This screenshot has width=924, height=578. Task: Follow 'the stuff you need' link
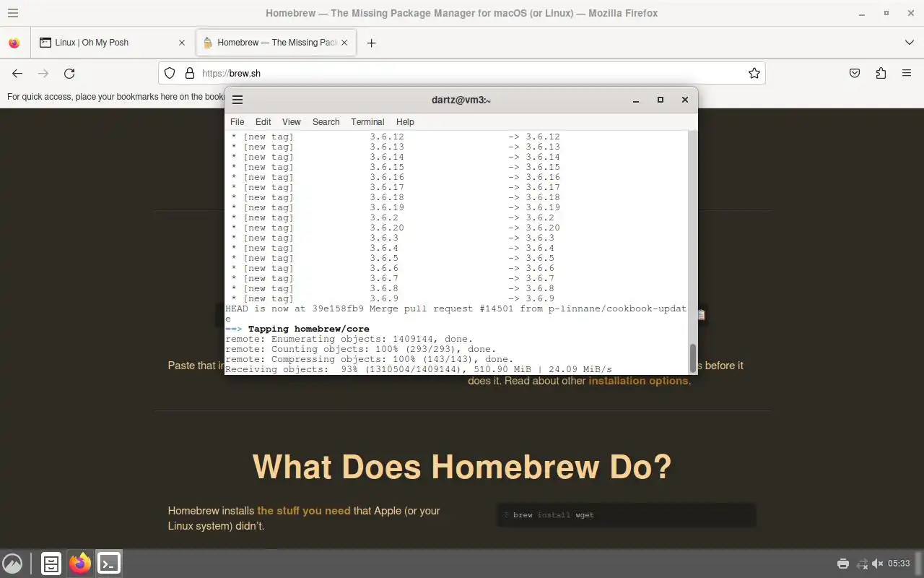304,511
